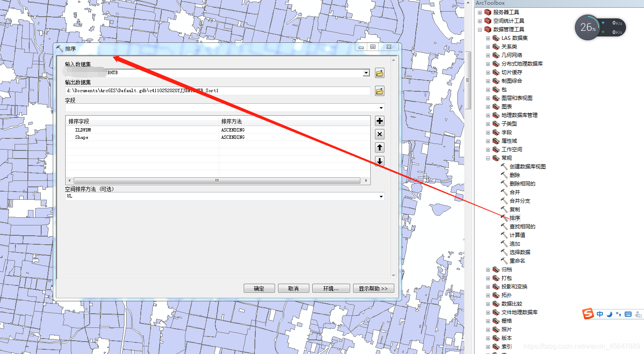Select the 文件地理数据库 toolset
The height and width of the screenshot is (354, 644).
click(520, 312)
